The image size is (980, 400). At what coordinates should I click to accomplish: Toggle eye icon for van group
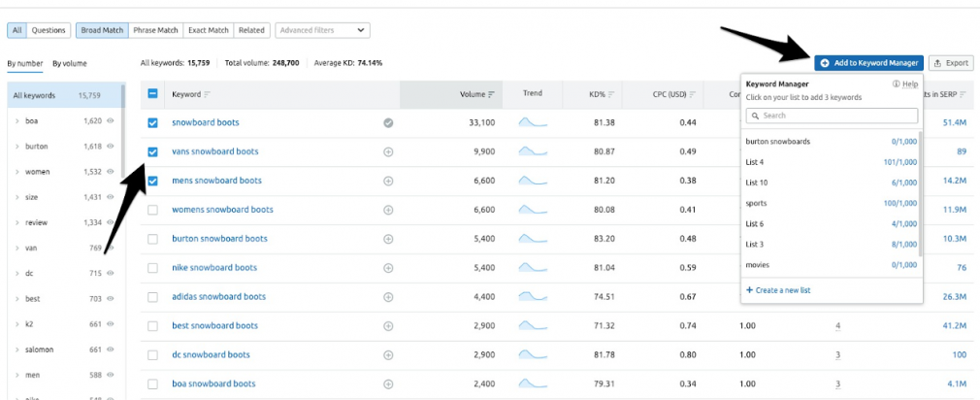click(x=110, y=249)
